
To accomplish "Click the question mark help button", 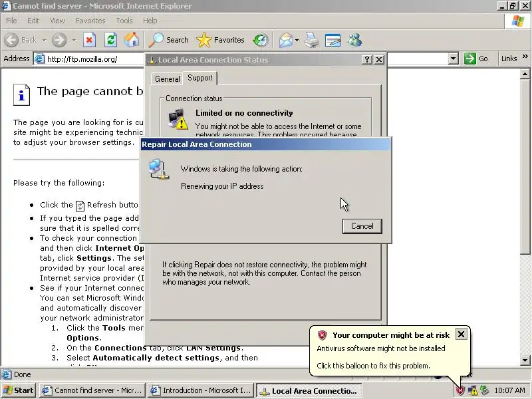I will click(x=367, y=60).
